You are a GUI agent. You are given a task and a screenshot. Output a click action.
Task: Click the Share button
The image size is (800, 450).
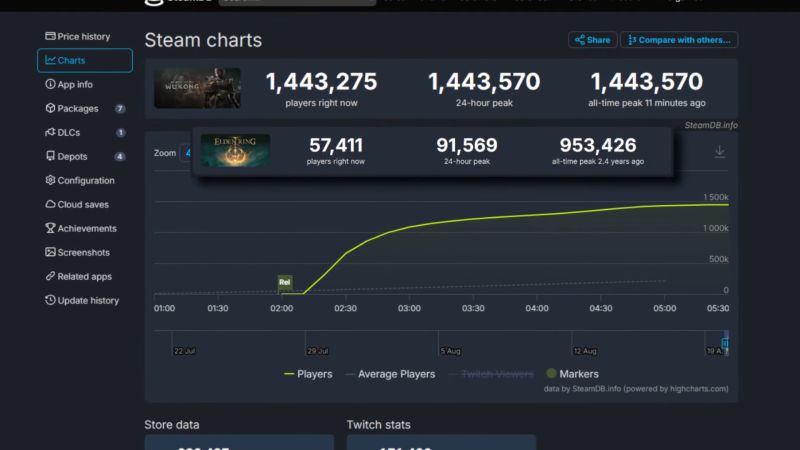(592, 40)
